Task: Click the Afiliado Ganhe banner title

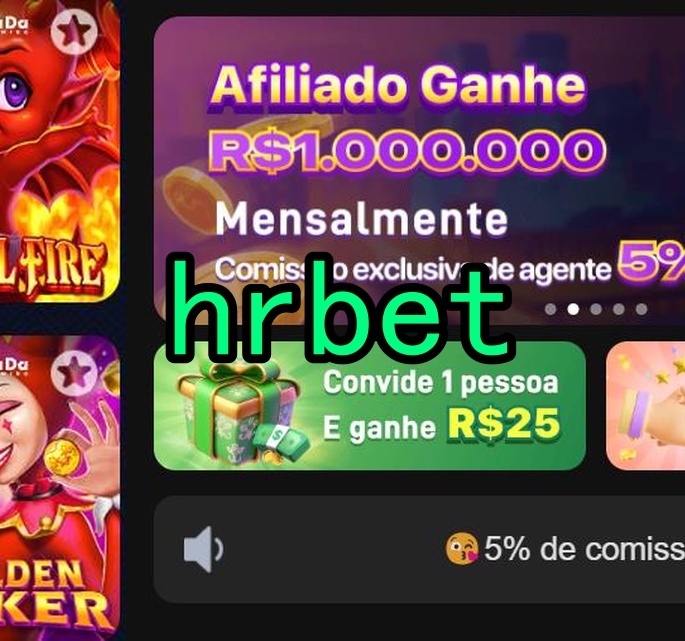Action: pos(398,84)
